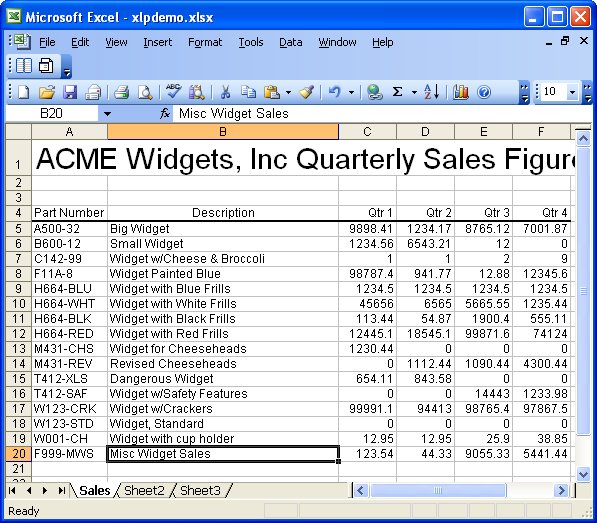Select row 20 header
597x523 pixels.
click(18, 454)
